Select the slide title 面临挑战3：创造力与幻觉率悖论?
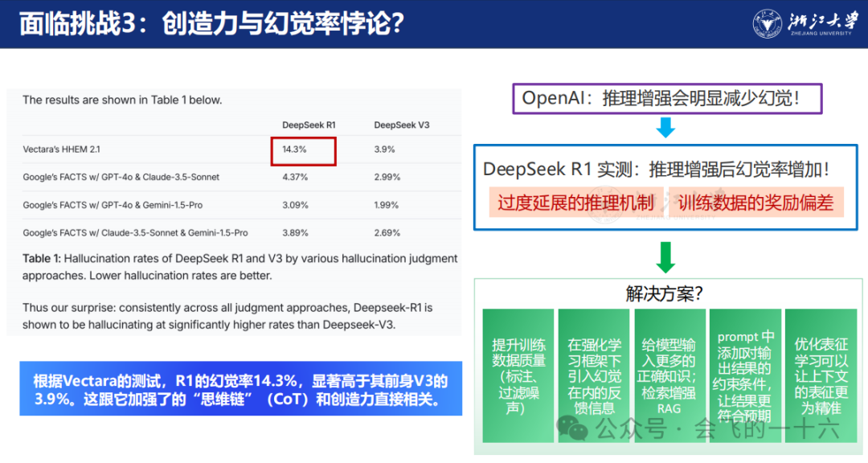 click(211, 24)
